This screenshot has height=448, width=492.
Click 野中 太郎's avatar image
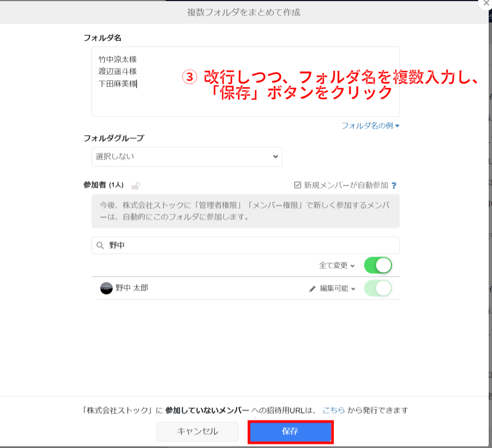coord(106,288)
